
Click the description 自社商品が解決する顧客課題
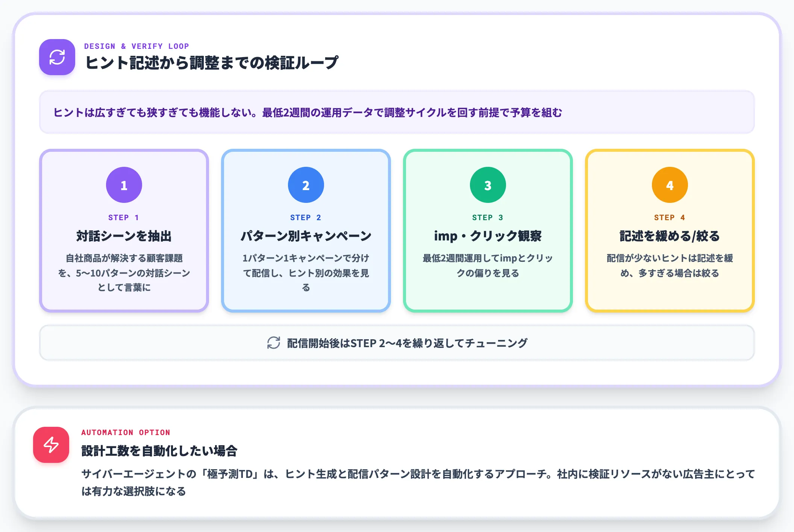click(x=124, y=273)
